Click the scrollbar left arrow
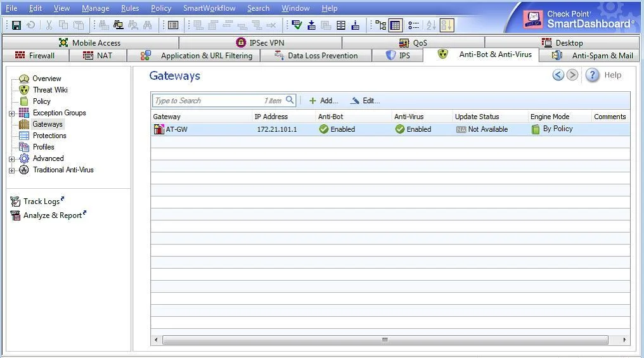 coord(156,340)
